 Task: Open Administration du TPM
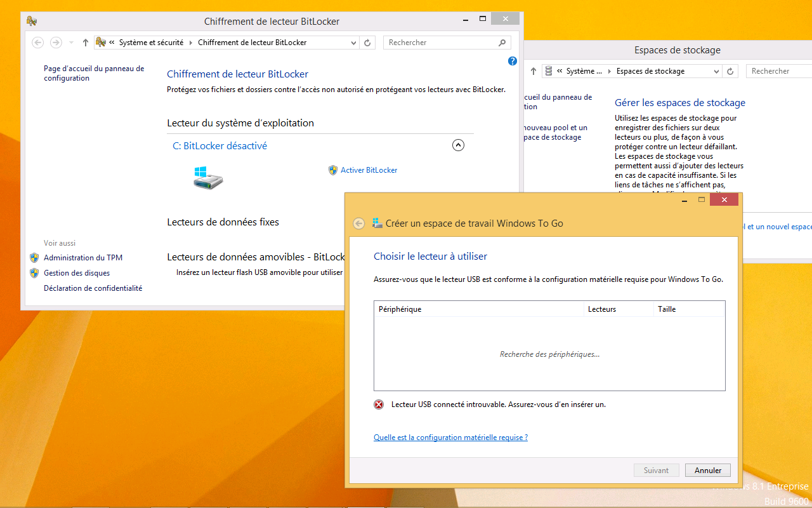coord(83,258)
